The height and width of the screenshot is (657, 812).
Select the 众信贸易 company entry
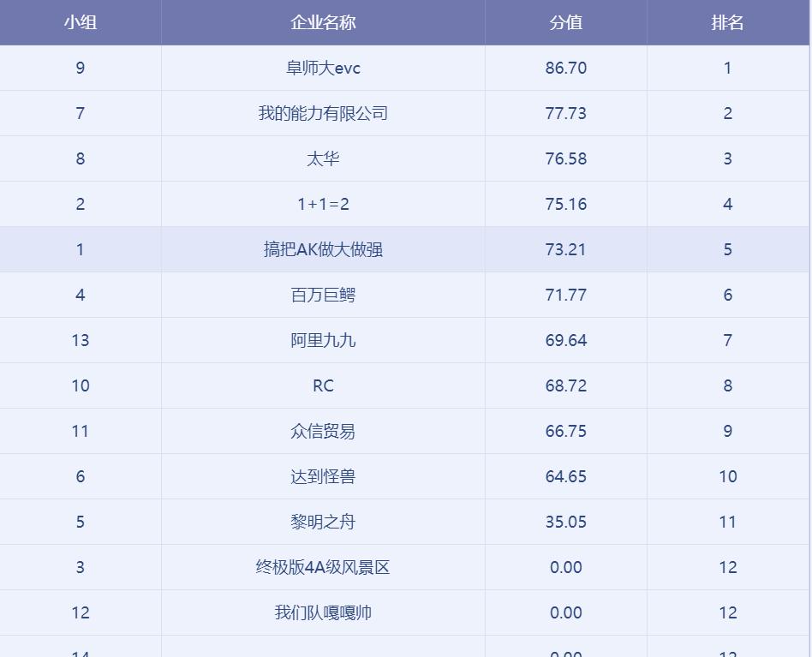point(323,431)
